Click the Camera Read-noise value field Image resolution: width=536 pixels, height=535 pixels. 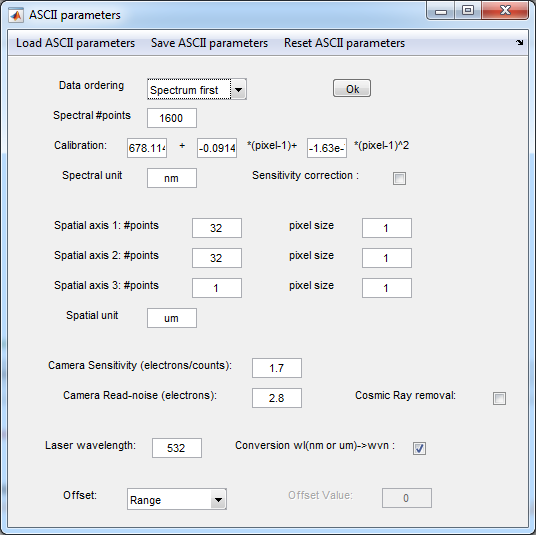coord(277,398)
